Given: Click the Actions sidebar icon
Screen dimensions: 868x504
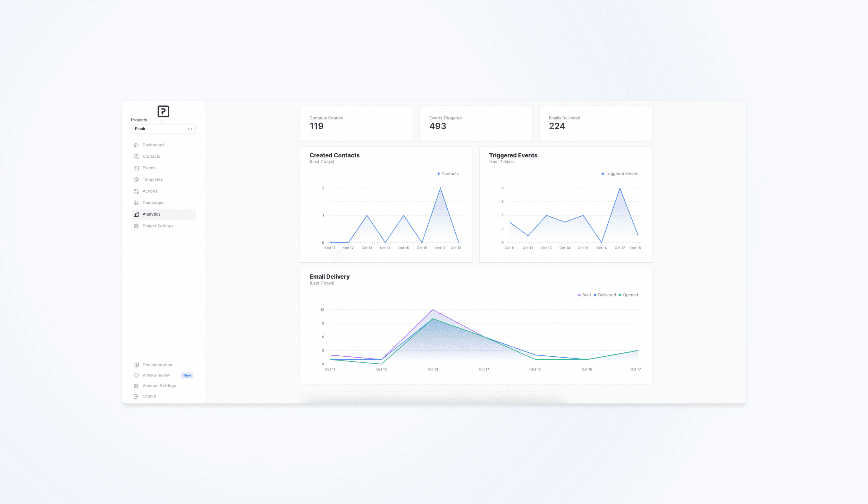Looking at the screenshot, I should click(137, 191).
